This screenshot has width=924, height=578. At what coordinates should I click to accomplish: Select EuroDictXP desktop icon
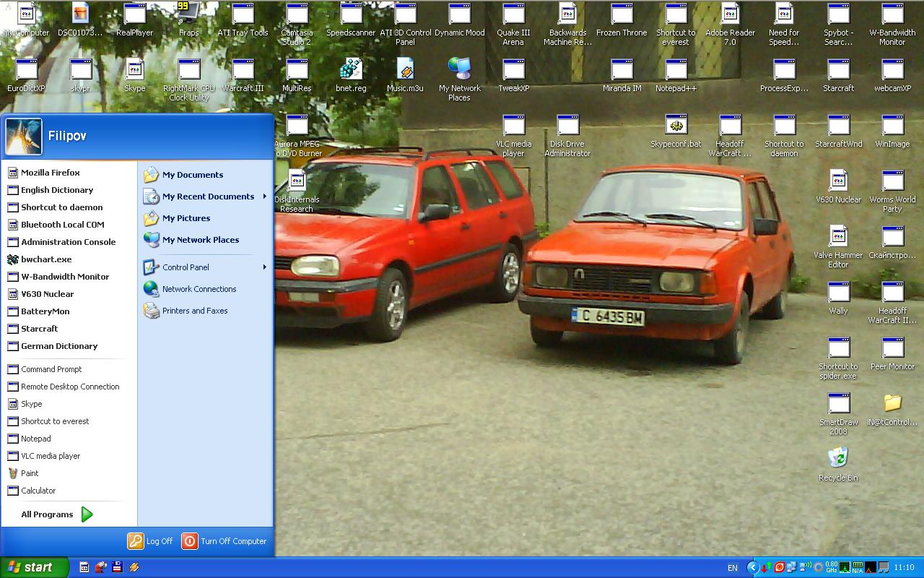coord(27,76)
